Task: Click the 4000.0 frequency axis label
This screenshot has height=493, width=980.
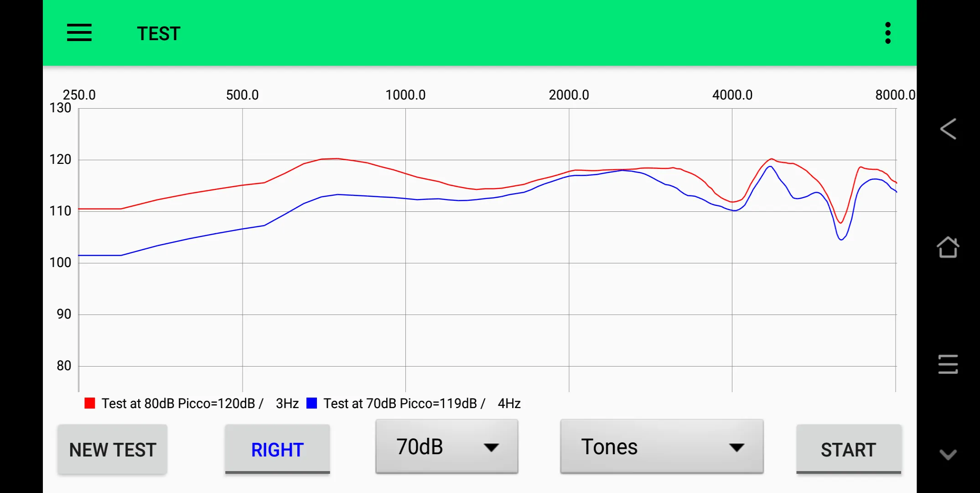Action: [x=732, y=95]
